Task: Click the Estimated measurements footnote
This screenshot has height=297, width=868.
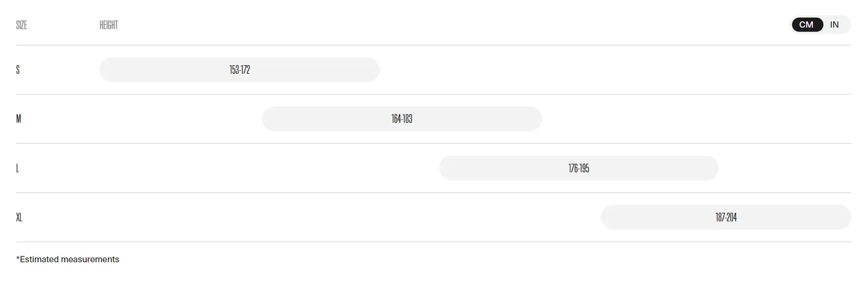Action: tap(68, 259)
